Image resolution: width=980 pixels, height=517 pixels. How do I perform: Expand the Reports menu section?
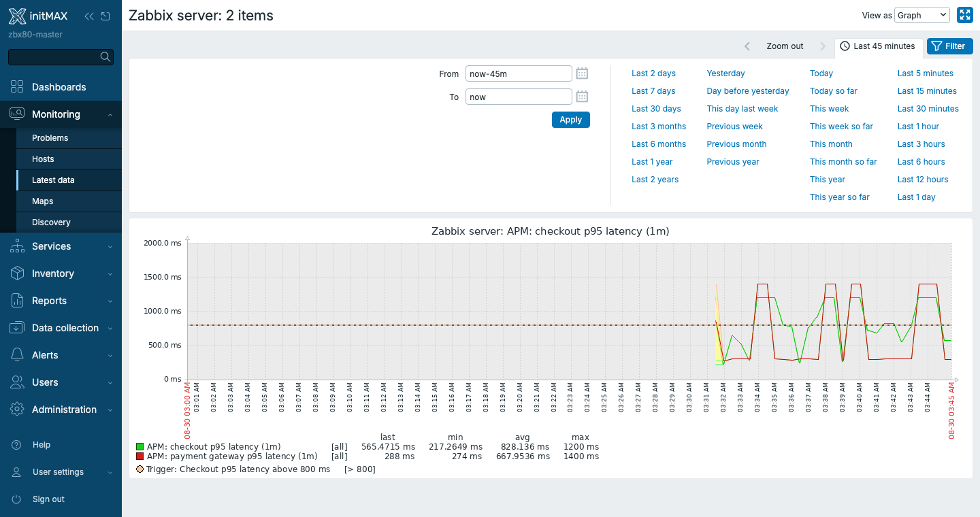click(110, 301)
